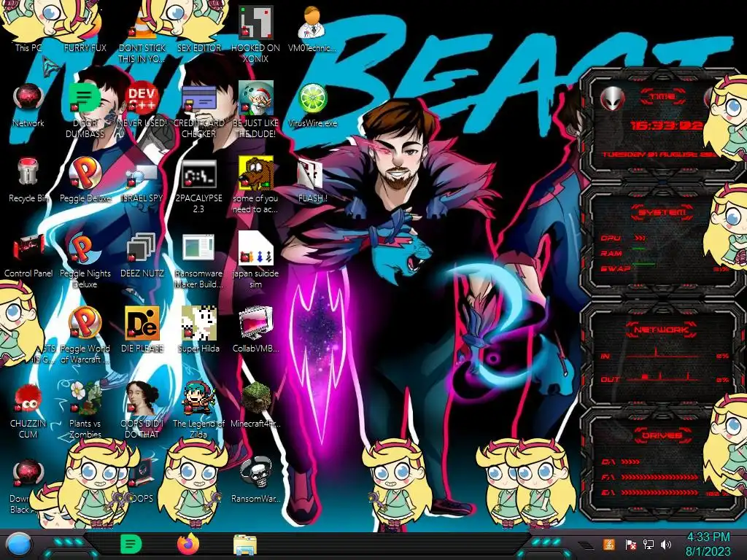Open File Explorer from the taskbar
Image resolution: width=747 pixels, height=560 pixels.
tap(245, 545)
